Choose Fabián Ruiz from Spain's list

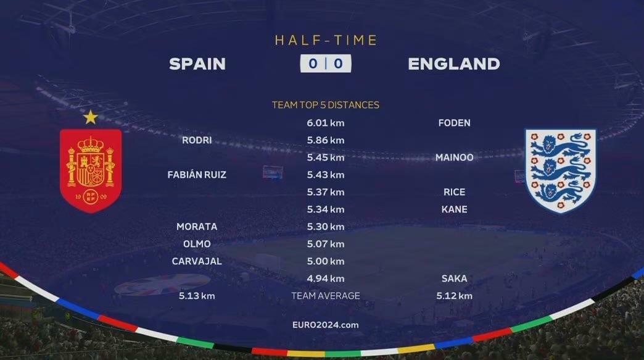[x=197, y=175]
